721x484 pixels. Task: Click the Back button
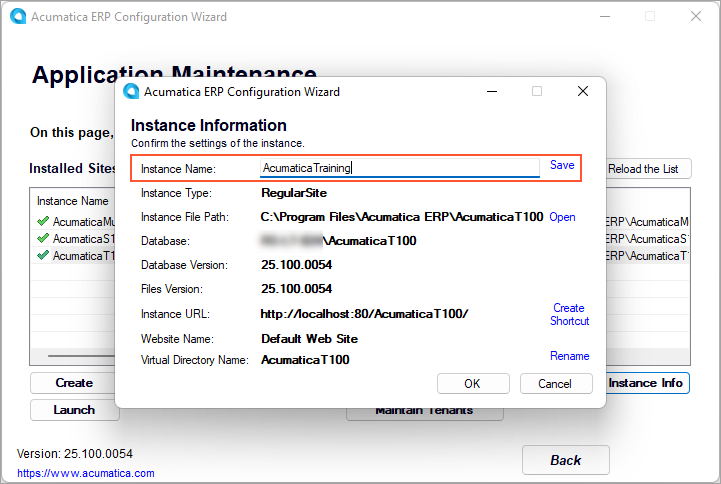pyautogui.click(x=565, y=460)
